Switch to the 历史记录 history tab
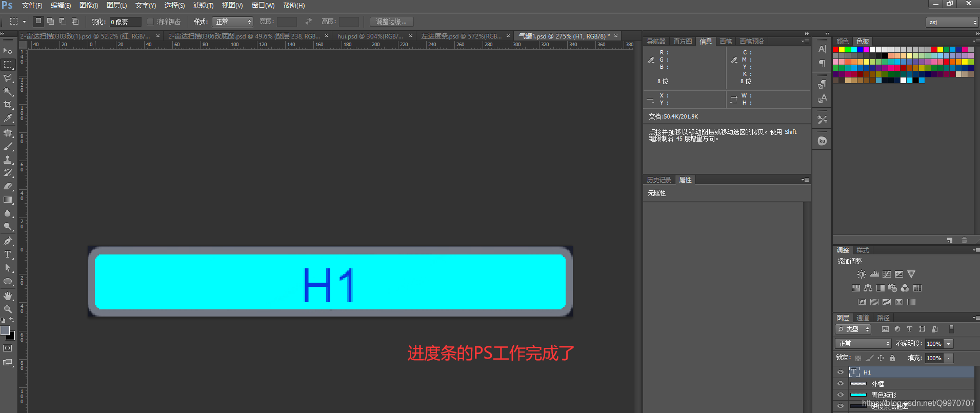This screenshot has width=980, height=413. (658, 180)
